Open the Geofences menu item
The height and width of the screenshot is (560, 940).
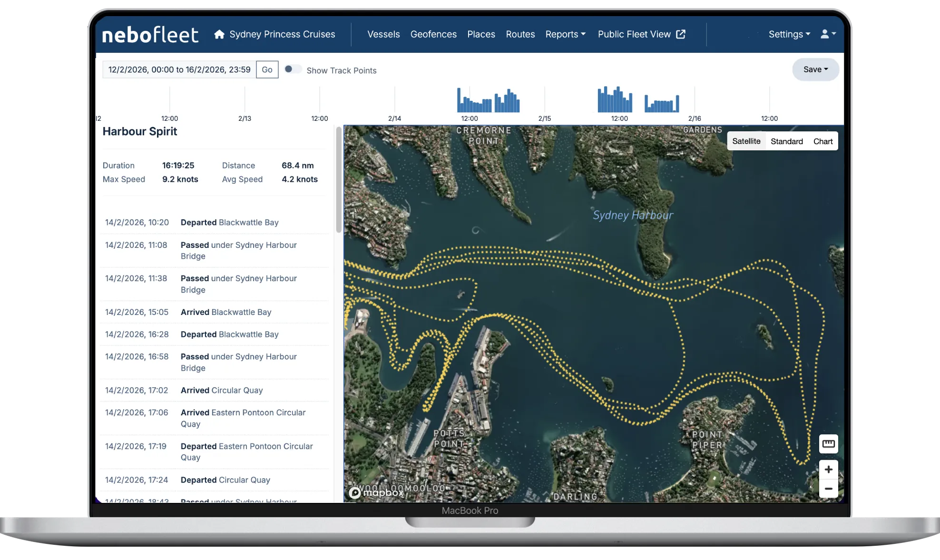click(x=433, y=34)
